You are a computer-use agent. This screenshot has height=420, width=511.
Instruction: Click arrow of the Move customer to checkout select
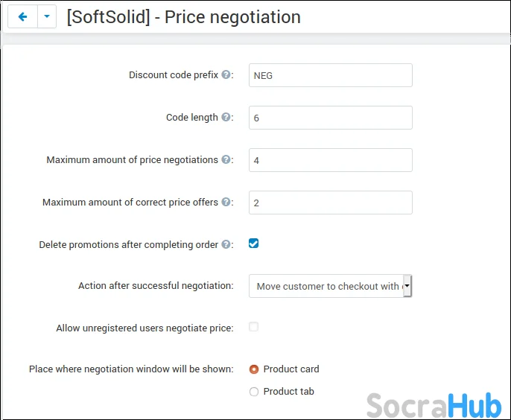407,286
